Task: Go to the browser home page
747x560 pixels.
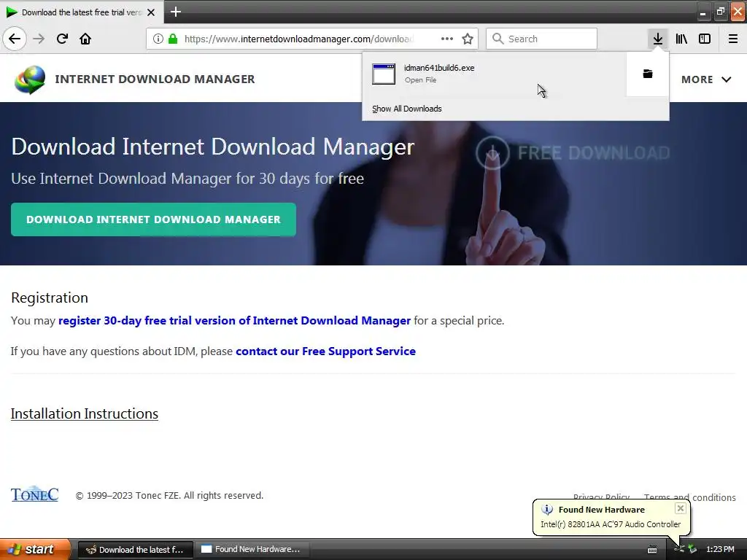Action: click(x=85, y=39)
